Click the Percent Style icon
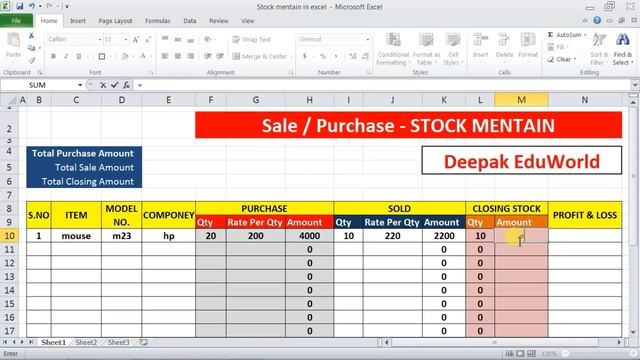Viewport: 640px width, 360px height. coord(323,56)
